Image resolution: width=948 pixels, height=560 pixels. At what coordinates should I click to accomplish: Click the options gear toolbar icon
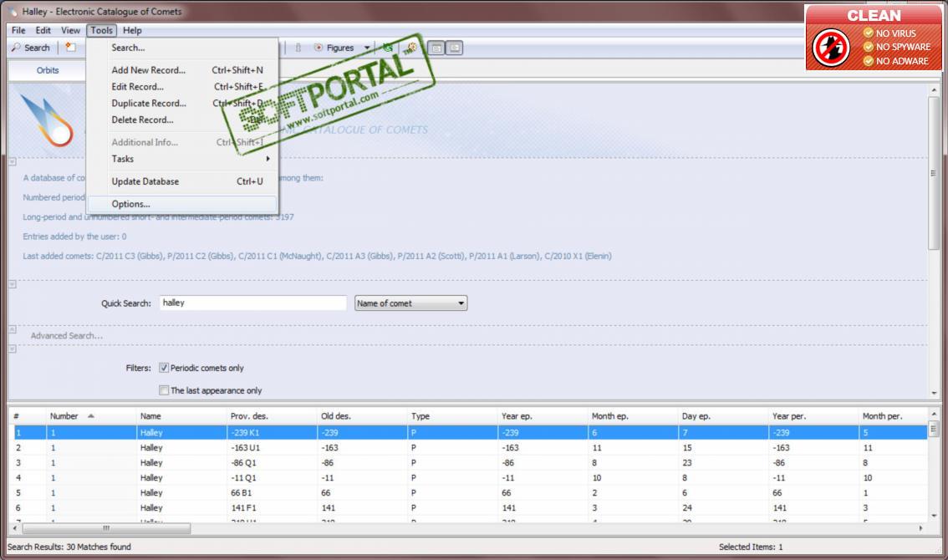(x=412, y=47)
